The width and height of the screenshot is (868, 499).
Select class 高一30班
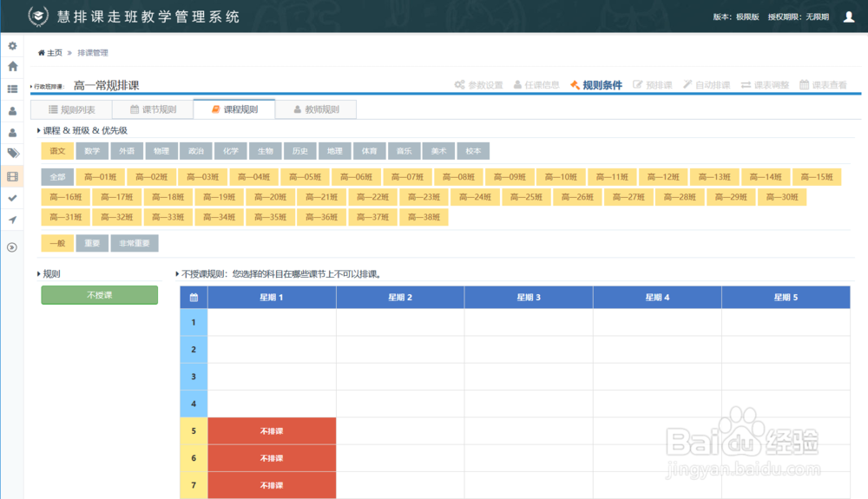tap(782, 197)
